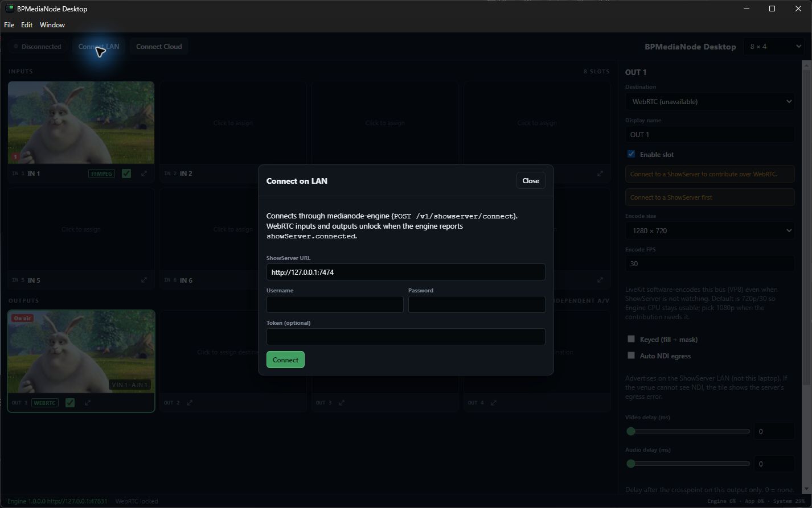This screenshot has height=508, width=812.
Task: Pop out the OUT 1 output tile
Action: click(88, 403)
